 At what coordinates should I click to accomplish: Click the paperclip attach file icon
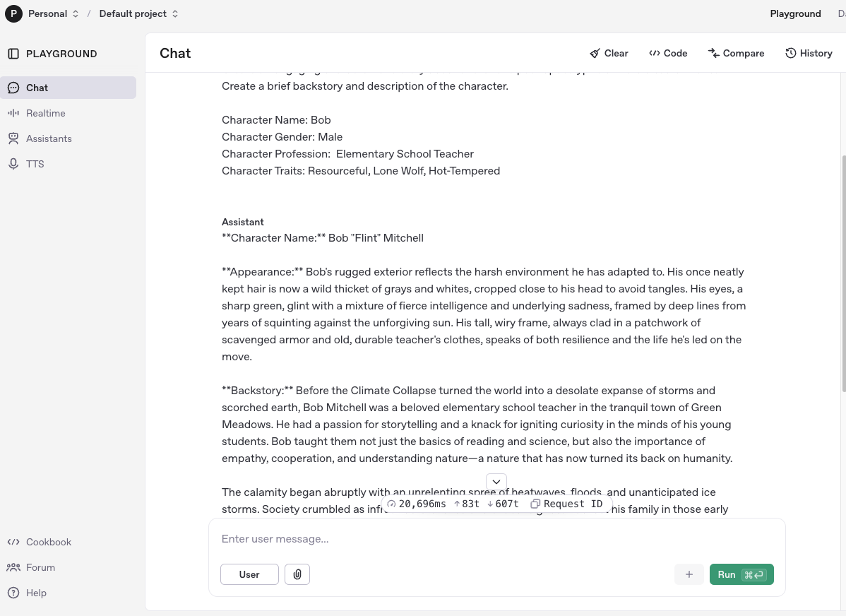point(297,574)
